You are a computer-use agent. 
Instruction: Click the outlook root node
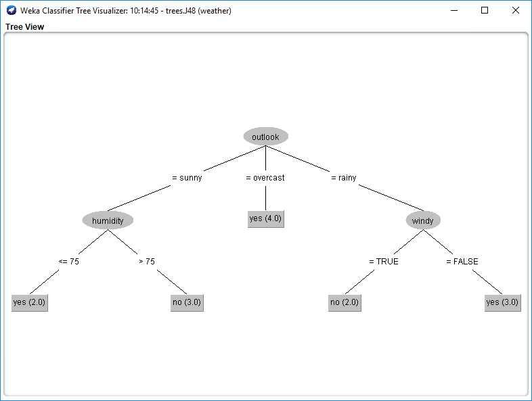[x=265, y=137]
